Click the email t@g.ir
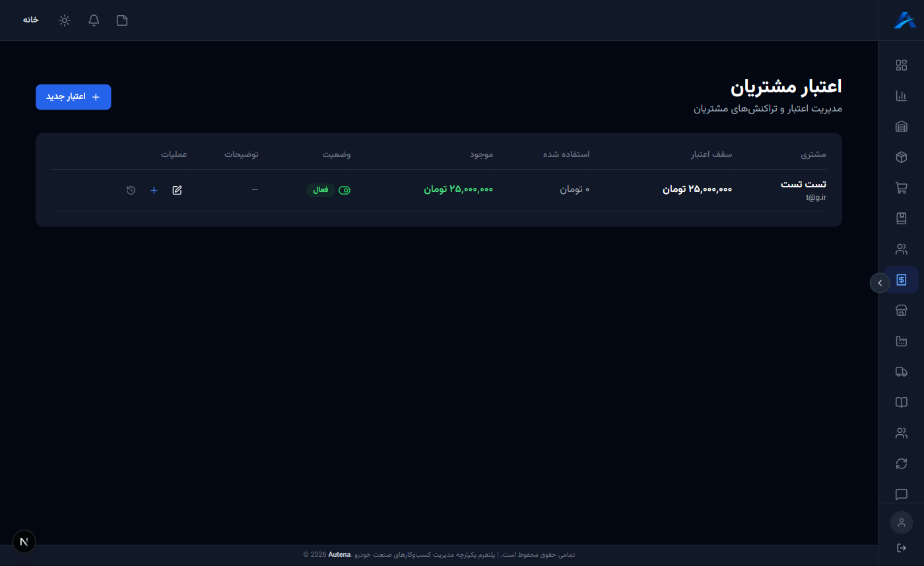 (x=816, y=197)
